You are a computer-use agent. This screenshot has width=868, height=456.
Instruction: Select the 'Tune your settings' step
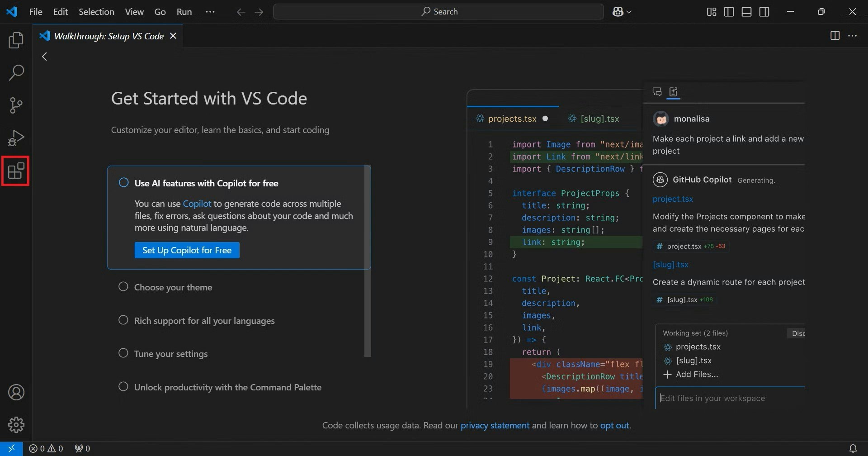170,354
